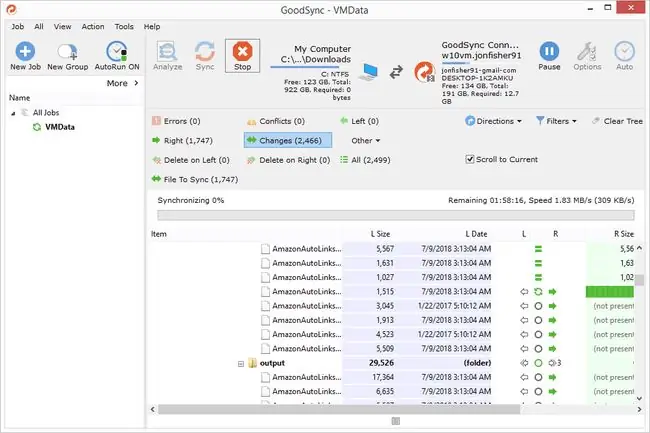
Task: Show Errors (0) items
Action: [x=176, y=121]
